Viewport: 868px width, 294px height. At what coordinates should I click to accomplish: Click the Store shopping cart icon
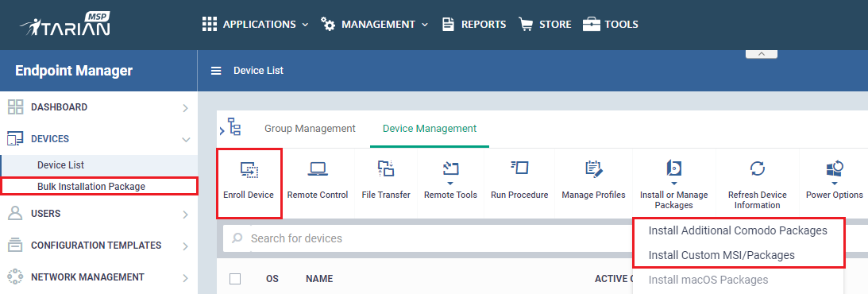coord(526,25)
